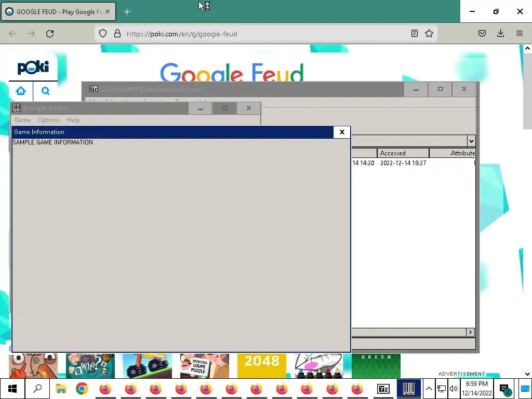Toggle Firefox reader view

[x=414, y=34]
